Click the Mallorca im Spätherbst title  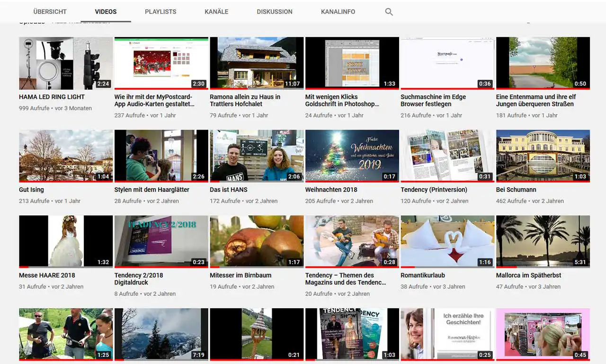(x=529, y=275)
